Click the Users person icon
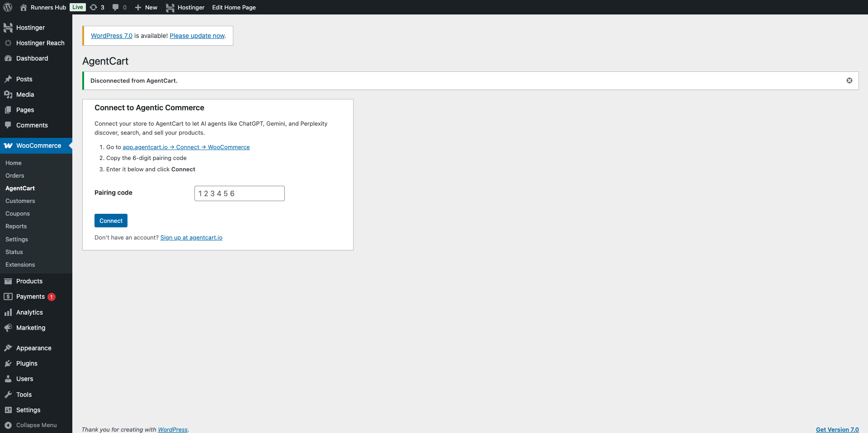This screenshot has width=868, height=433. click(8, 379)
